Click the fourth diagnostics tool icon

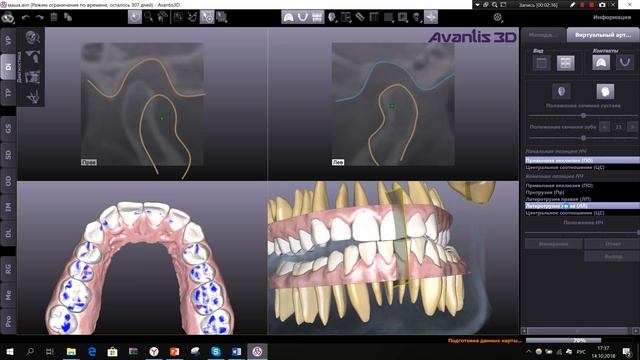point(32,96)
